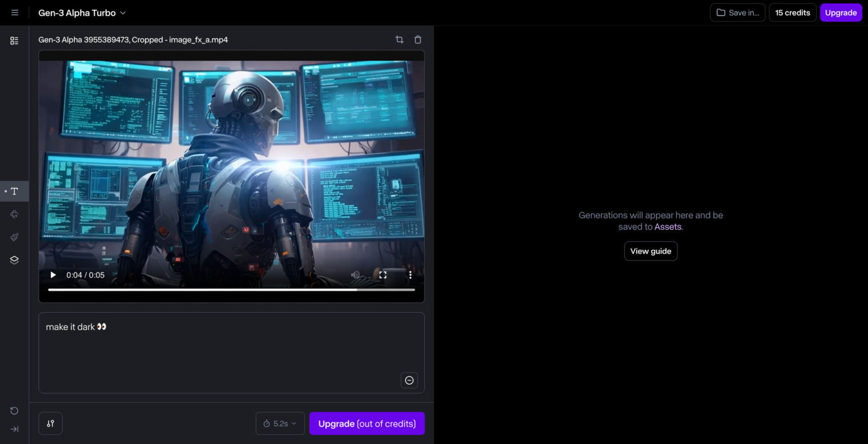The height and width of the screenshot is (444, 868).
Task: Toggle fullscreen on the video player
Action: pyautogui.click(x=383, y=275)
